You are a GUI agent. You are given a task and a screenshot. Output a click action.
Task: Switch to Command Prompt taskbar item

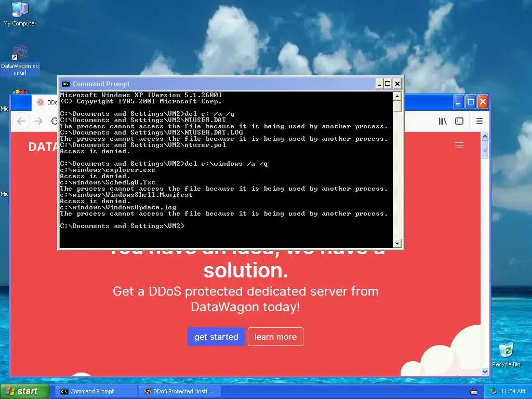pos(96,391)
